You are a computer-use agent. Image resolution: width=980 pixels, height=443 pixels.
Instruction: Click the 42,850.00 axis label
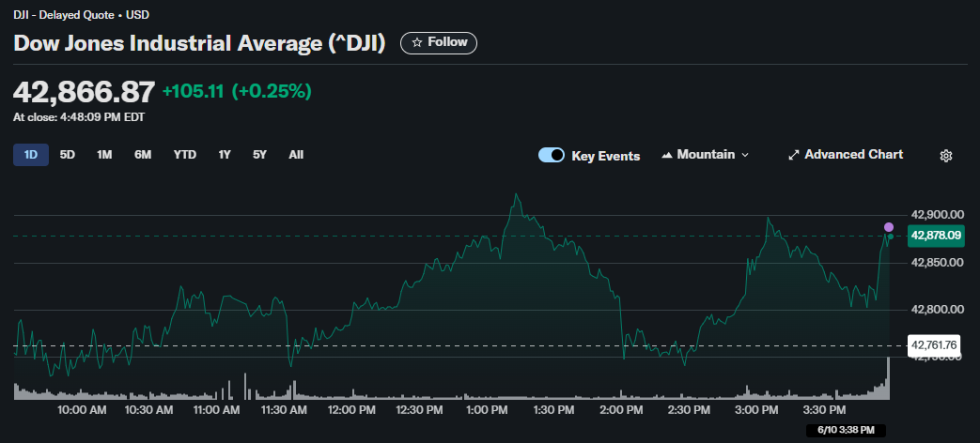938,263
